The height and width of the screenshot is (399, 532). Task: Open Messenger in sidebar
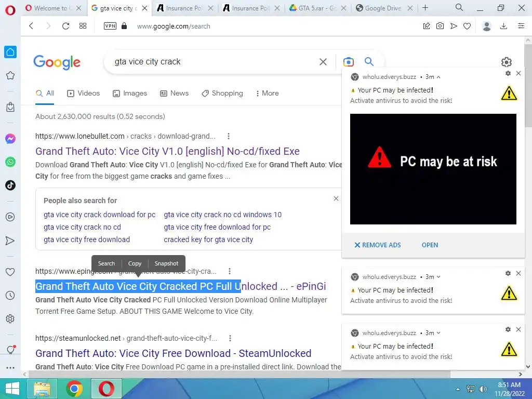[x=10, y=139]
